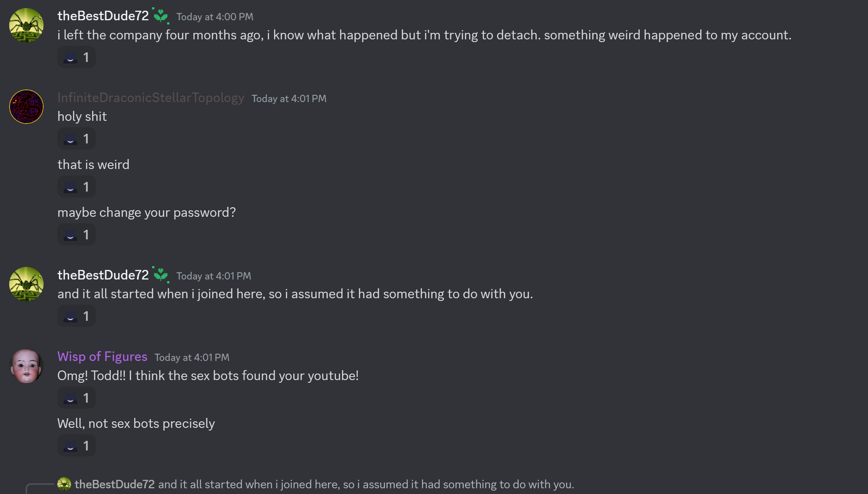The width and height of the screenshot is (868, 494).
Task: Click the small avatar in the reply preview
Action: point(64,484)
